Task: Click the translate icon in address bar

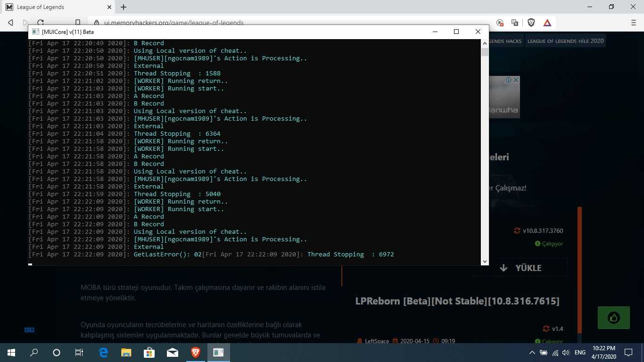Action: point(515,23)
